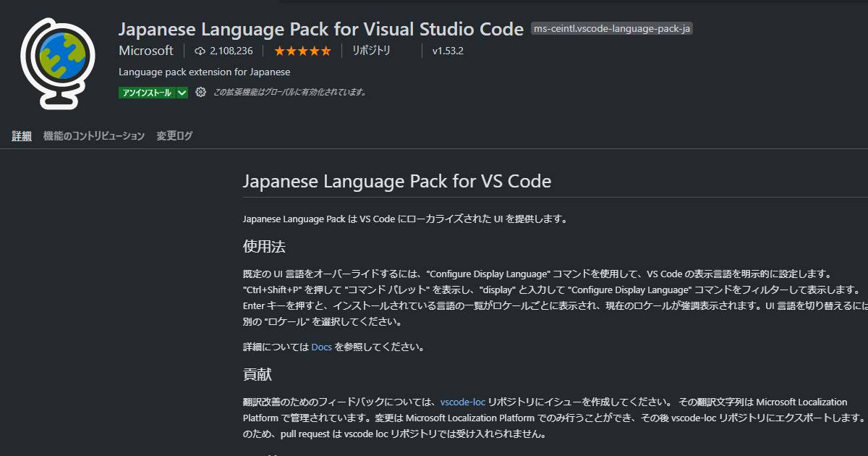This screenshot has width=868, height=456.
Task: Open the vscode-loc repository link
Action: click(463, 402)
